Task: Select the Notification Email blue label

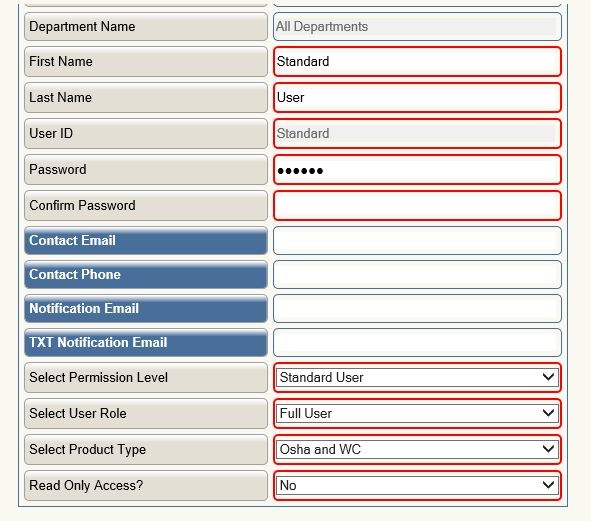Action: (x=146, y=308)
